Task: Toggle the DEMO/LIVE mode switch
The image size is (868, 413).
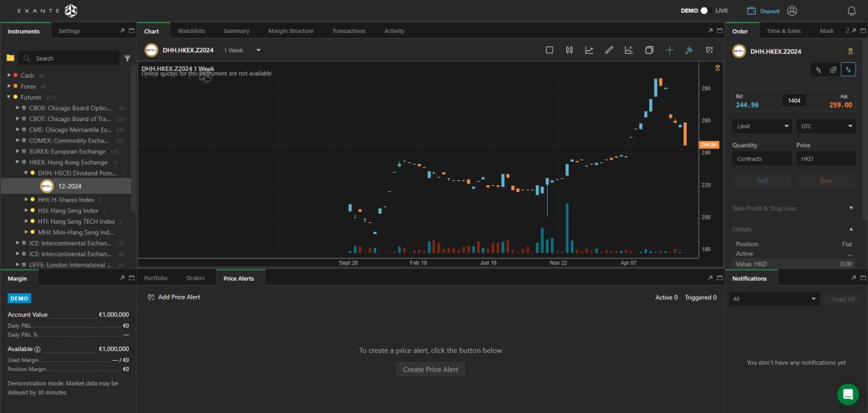Action: coord(704,11)
